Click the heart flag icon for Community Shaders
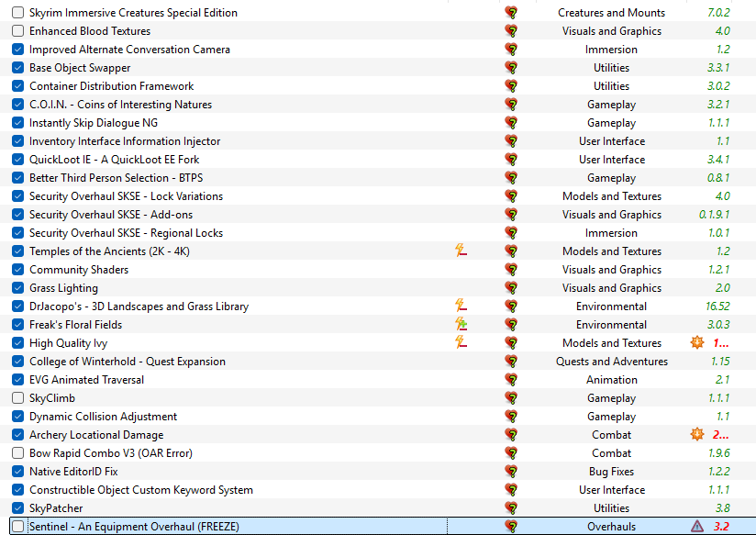 pos(511,269)
